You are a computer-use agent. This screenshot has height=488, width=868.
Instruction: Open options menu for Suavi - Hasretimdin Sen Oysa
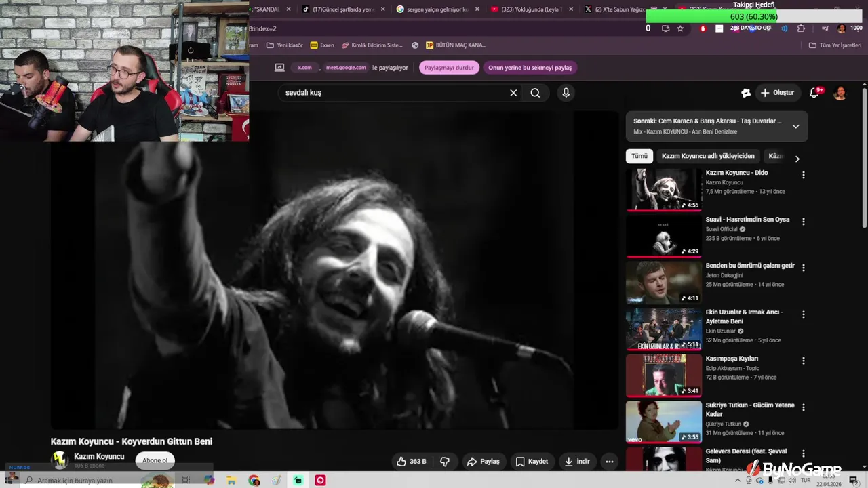[804, 222]
